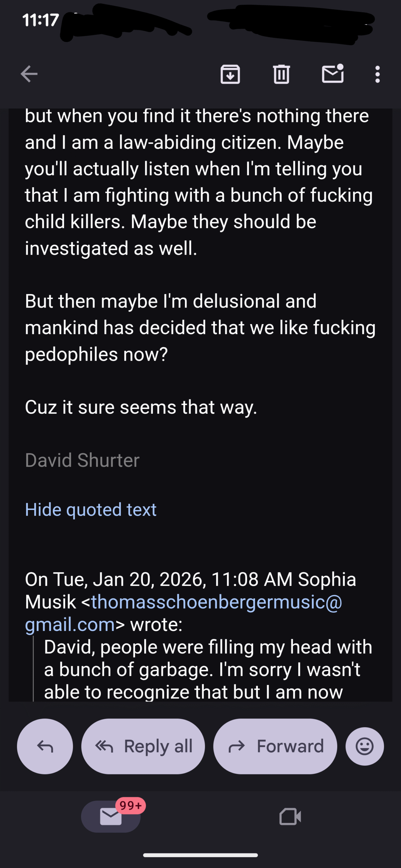Delete the email using the trash icon
The image size is (401, 868).
281,74
